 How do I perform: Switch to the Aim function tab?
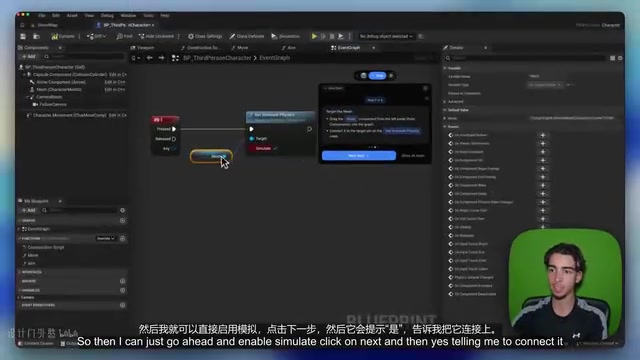[x=289, y=48]
